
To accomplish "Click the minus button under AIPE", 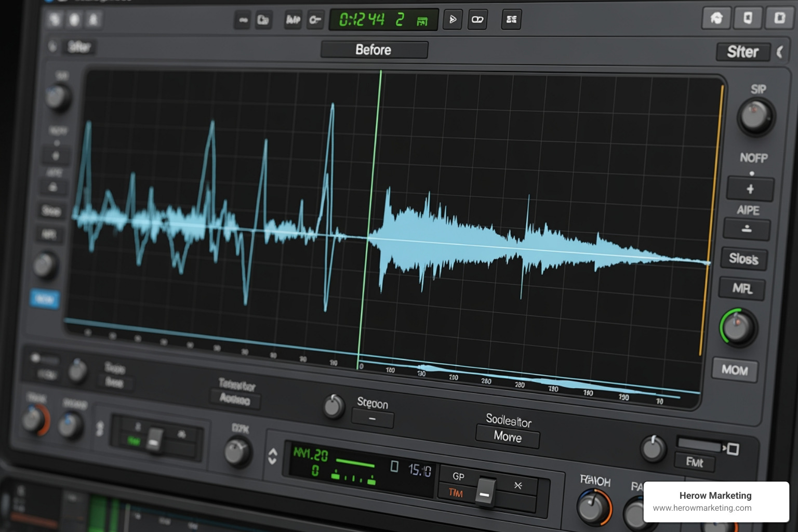I will [x=747, y=229].
